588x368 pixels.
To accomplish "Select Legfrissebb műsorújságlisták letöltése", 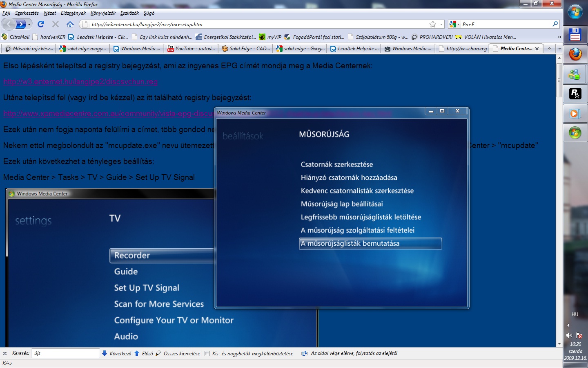I will (x=361, y=217).
